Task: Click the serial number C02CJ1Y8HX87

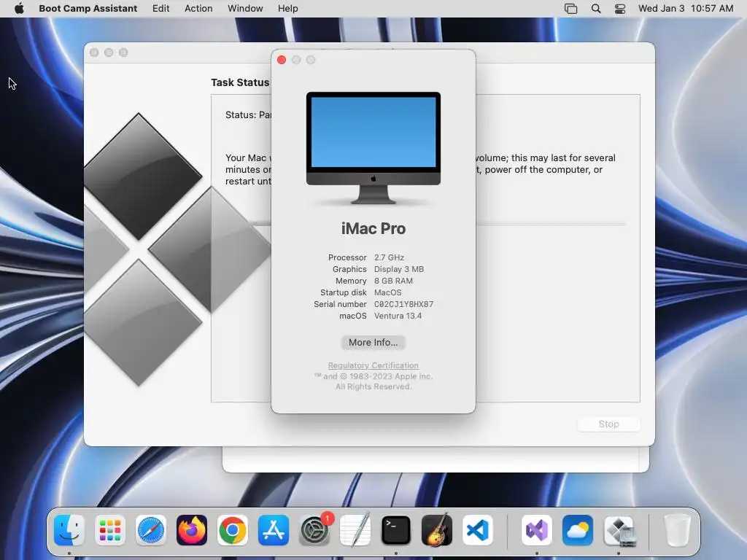Action: 403,304
